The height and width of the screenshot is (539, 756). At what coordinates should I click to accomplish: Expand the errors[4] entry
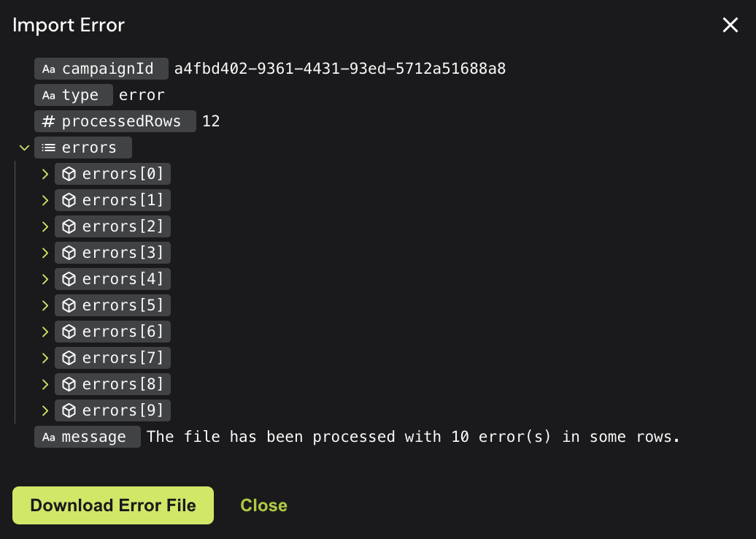click(x=45, y=279)
